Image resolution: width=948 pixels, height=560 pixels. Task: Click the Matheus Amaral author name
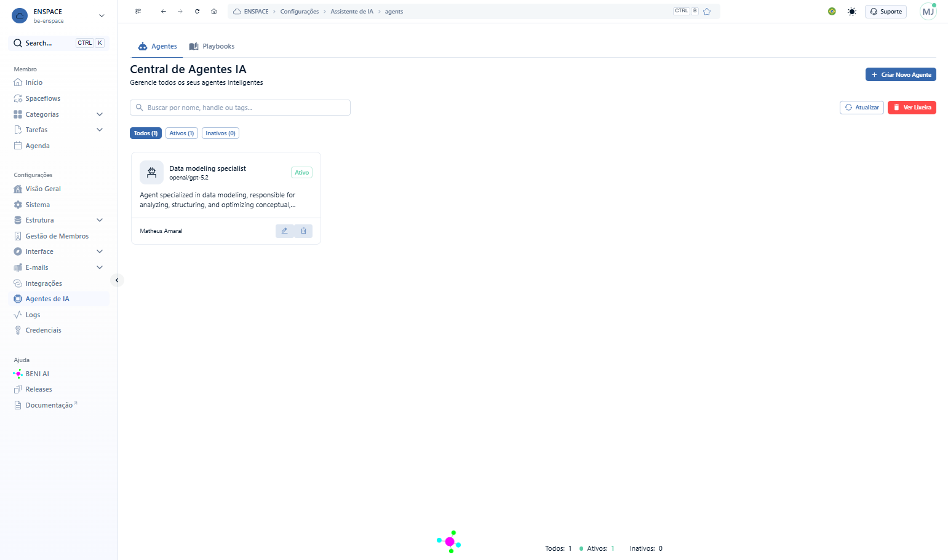click(x=161, y=231)
